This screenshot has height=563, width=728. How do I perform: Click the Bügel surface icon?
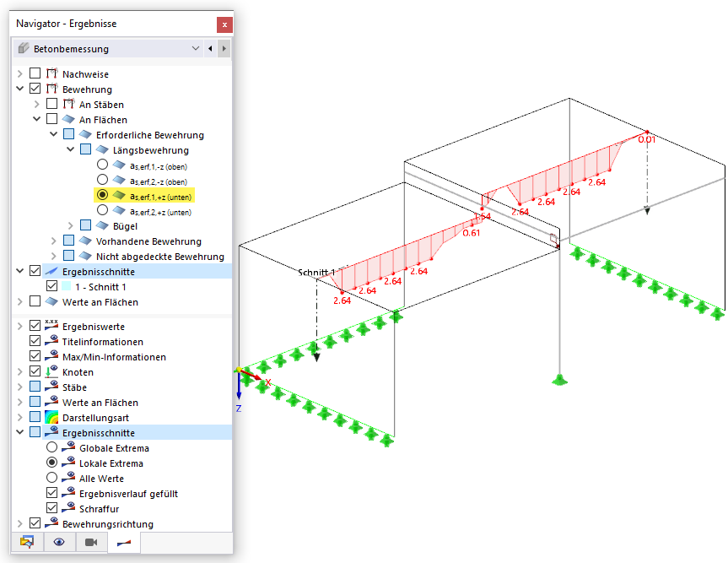click(x=102, y=225)
